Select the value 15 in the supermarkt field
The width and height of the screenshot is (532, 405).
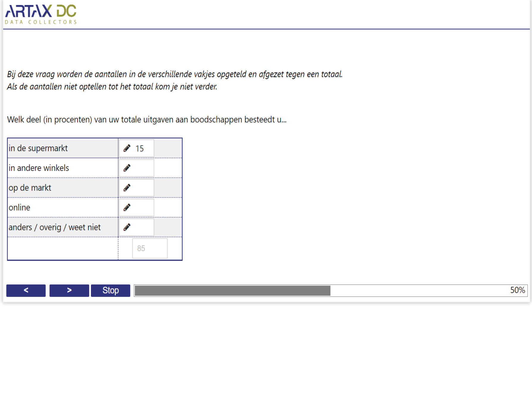pyautogui.click(x=140, y=148)
